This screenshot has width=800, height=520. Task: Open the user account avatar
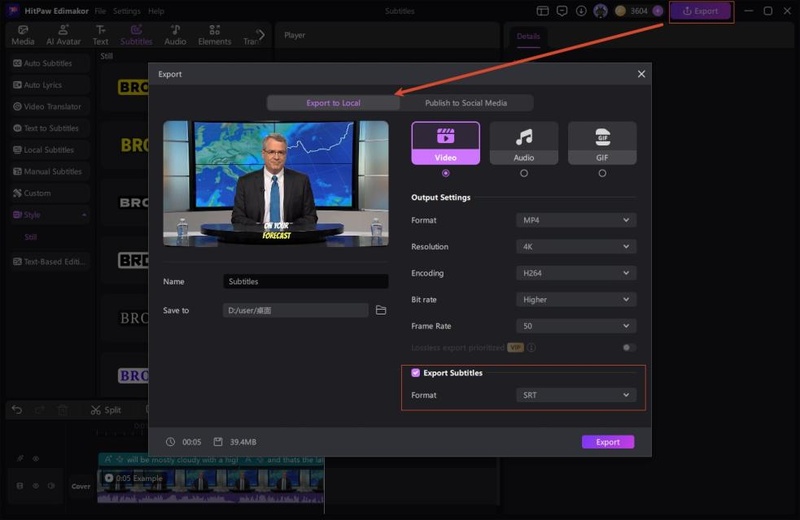[x=601, y=11]
